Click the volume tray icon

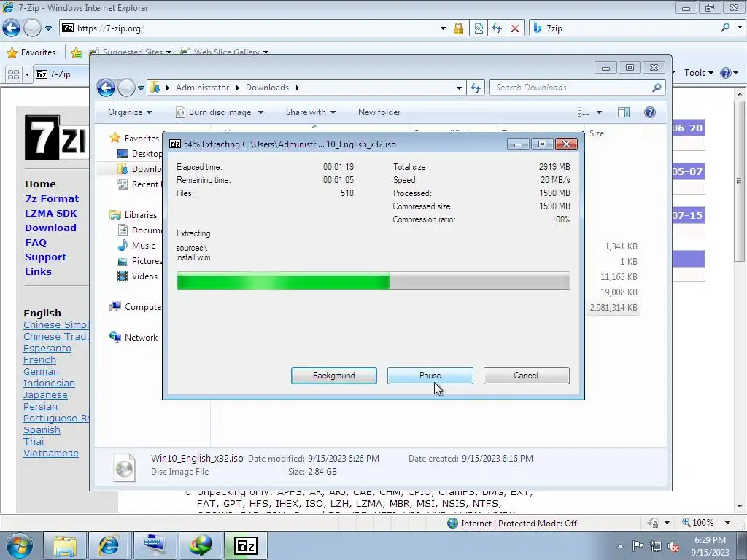(x=673, y=546)
